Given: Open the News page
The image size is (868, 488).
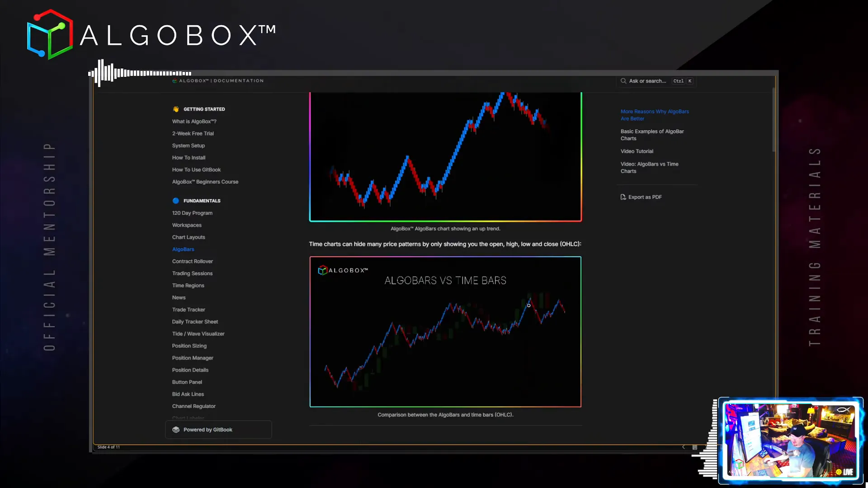Looking at the screenshot, I should click(179, 298).
